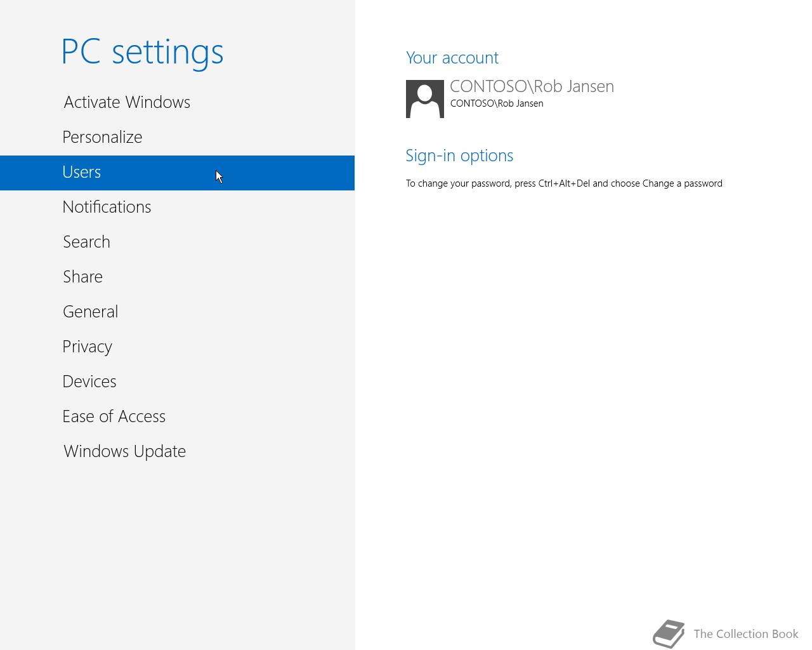Open Notifications settings

(177, 208)
